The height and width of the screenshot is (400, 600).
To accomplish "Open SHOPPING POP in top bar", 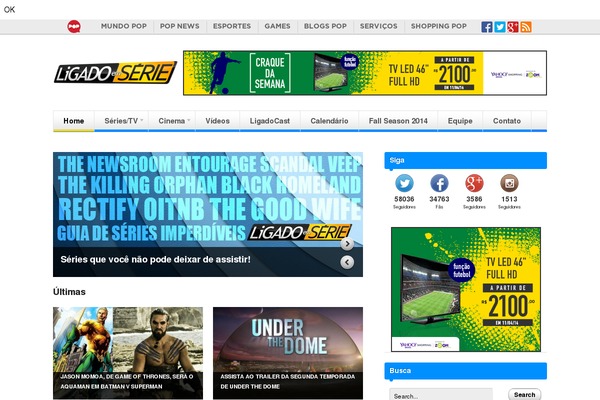I will coord(439,26).
